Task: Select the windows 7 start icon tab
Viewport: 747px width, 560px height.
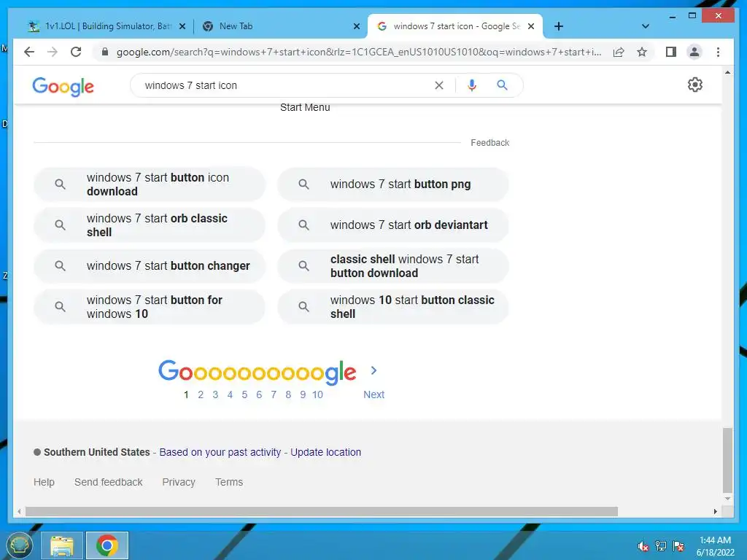Action: point(455,26)
